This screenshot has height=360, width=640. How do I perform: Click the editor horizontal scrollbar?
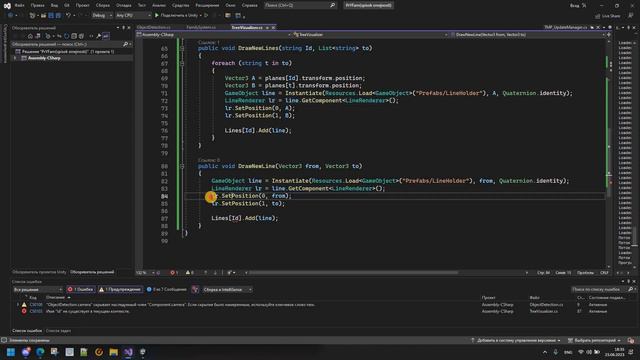pyautogui.click(x=353, y=273)
